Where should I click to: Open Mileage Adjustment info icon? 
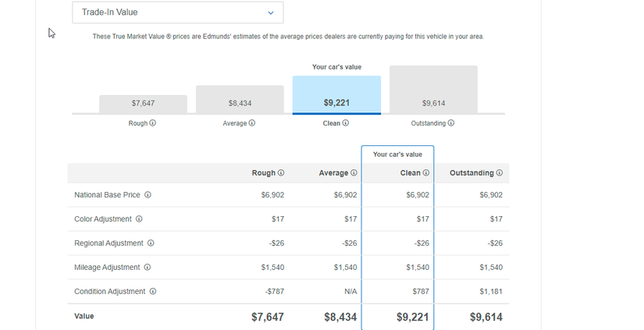(148, 268)
